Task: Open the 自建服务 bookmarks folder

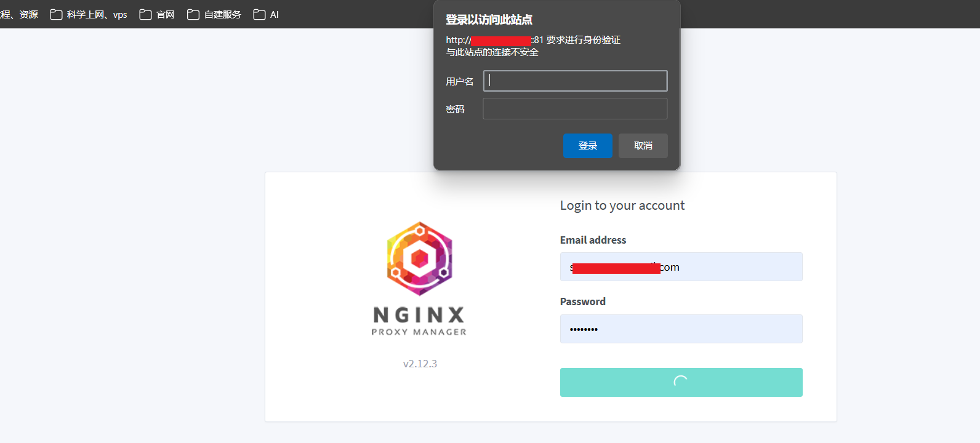Action: [214, 14]
